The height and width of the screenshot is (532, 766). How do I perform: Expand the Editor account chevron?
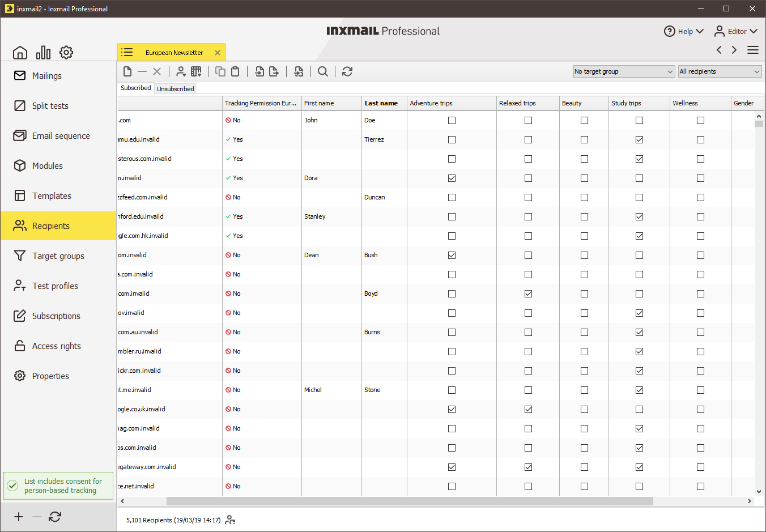[x=754, y=31]
